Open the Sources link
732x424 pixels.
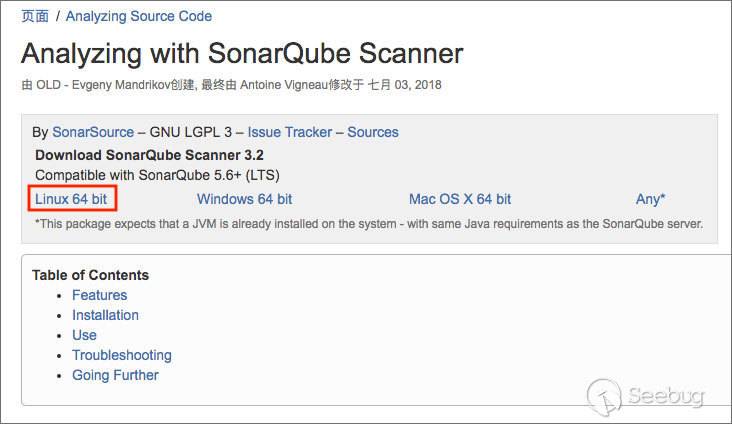pos(373,132)
